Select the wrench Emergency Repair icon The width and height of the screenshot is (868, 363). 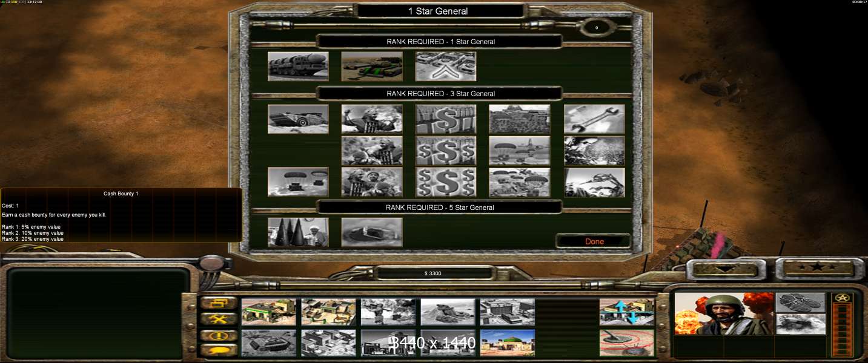click(594, 119)
